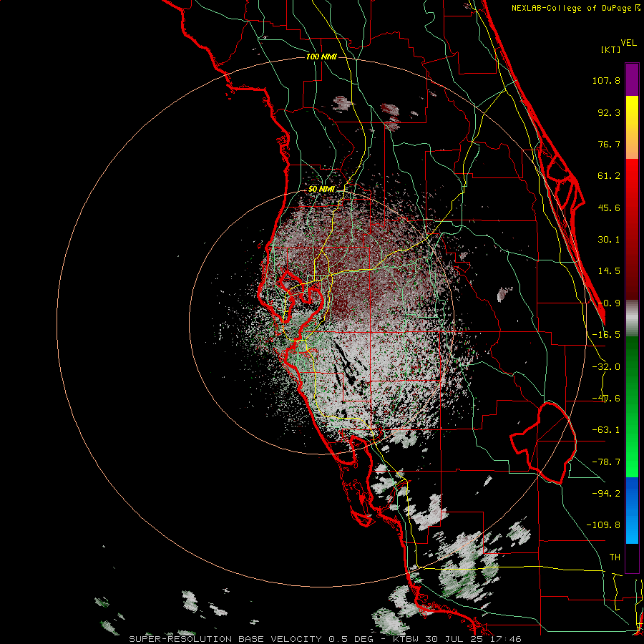Screen dimensions: 644x644
Task: Click the 92.3 legend value
Action: click(609, 112)
